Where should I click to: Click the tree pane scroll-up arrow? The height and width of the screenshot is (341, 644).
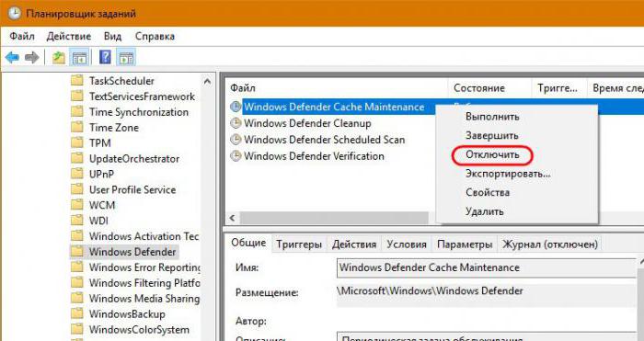(207, 82)
